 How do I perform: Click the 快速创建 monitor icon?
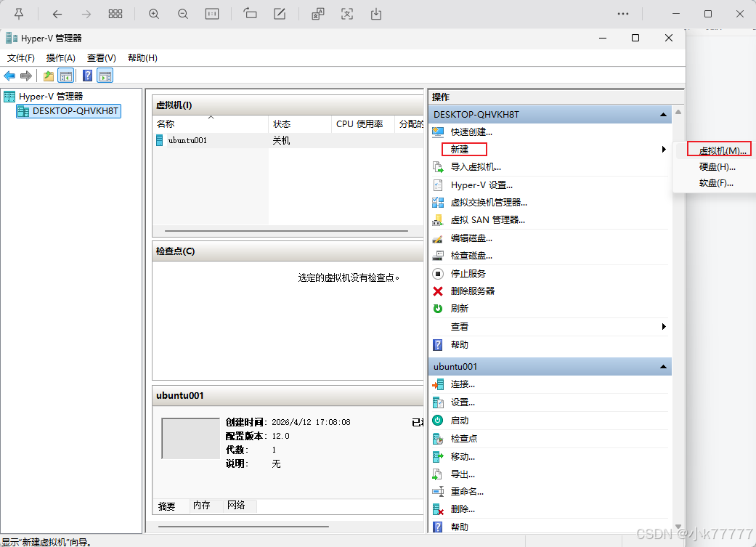coord(438,132)
